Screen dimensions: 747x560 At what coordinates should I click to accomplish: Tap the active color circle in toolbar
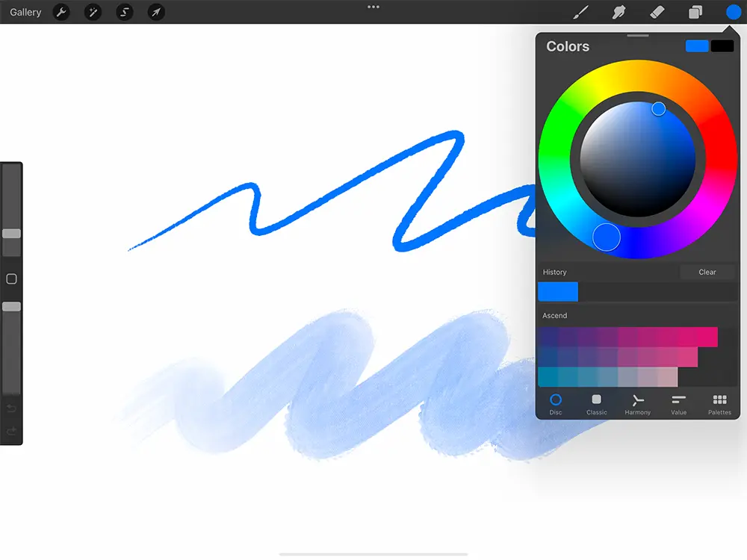click(x=733, y=12)
